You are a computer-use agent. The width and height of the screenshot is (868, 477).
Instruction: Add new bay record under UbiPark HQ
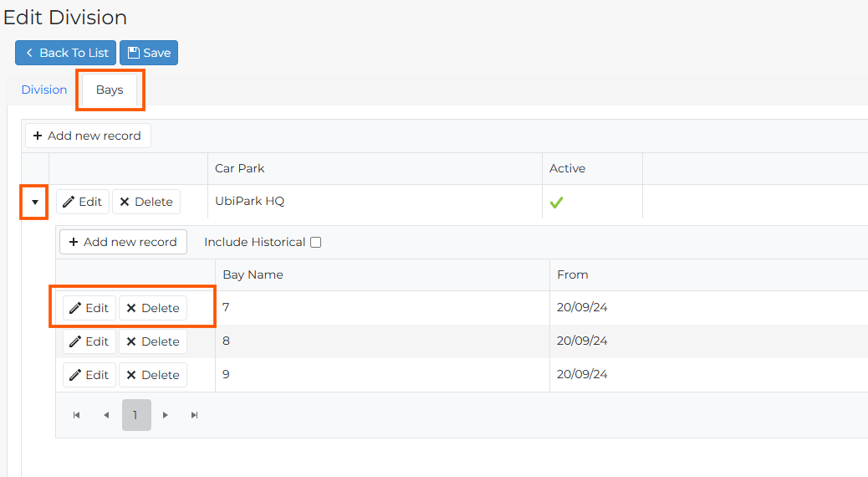click(x=123, y=242)
